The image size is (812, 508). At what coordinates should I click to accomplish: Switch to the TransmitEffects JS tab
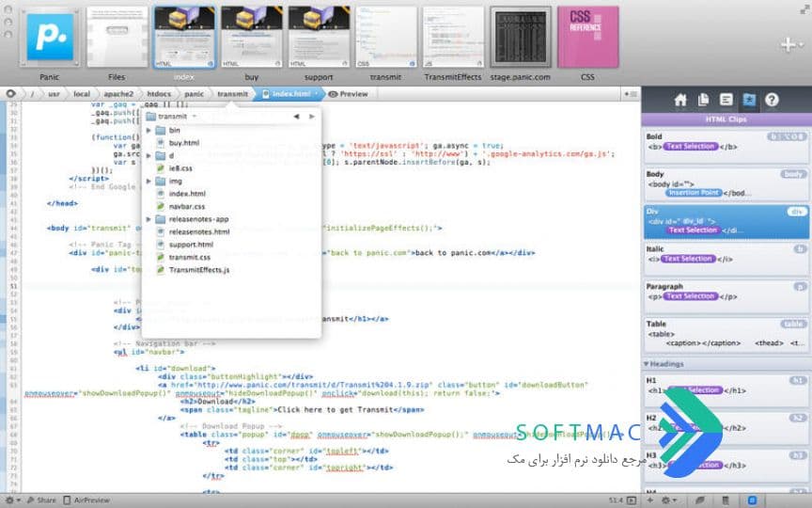click(x=453, y=38)
